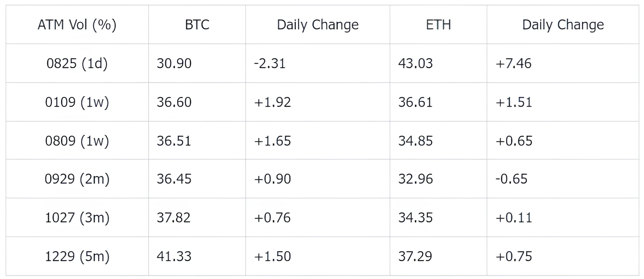Viewport: 644px width, 279px height.
Task: Click the 1229 (5m) row label
Action: [x=77, y=257]
